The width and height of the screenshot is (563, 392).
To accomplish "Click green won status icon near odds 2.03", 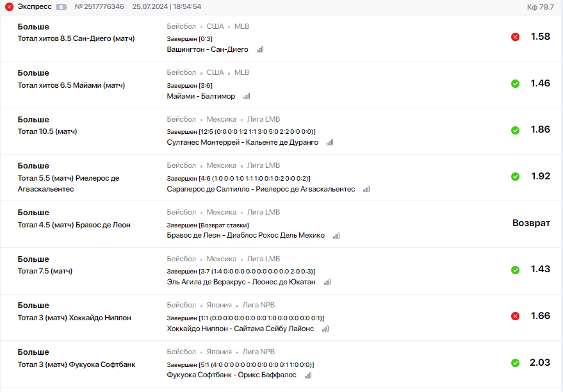I will point(515,363).
